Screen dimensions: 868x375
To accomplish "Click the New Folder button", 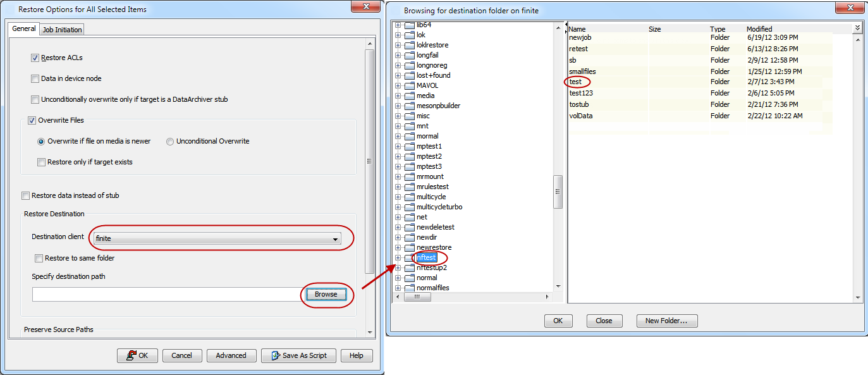I will pyautogui.click(x=666, y=321).
